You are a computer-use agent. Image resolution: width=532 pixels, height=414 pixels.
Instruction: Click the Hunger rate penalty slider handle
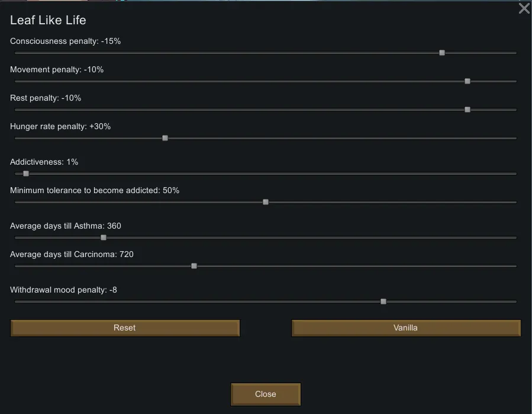[x=165, y=138]
